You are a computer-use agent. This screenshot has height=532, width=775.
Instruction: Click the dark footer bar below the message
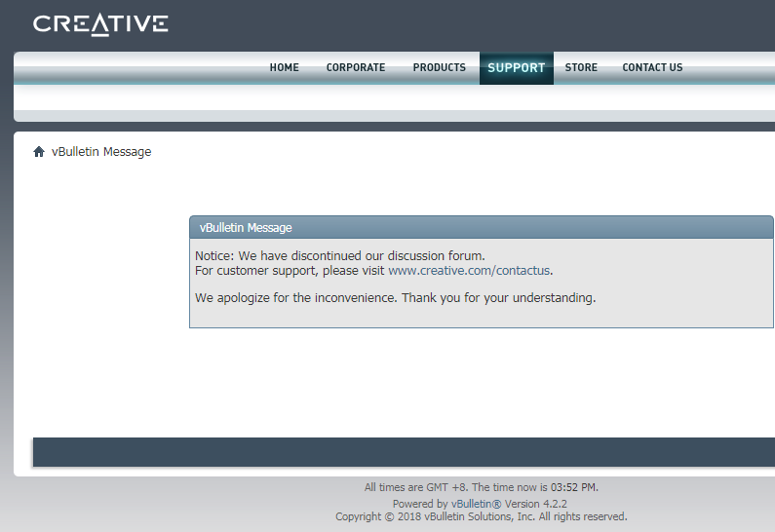tap(404, 452)
